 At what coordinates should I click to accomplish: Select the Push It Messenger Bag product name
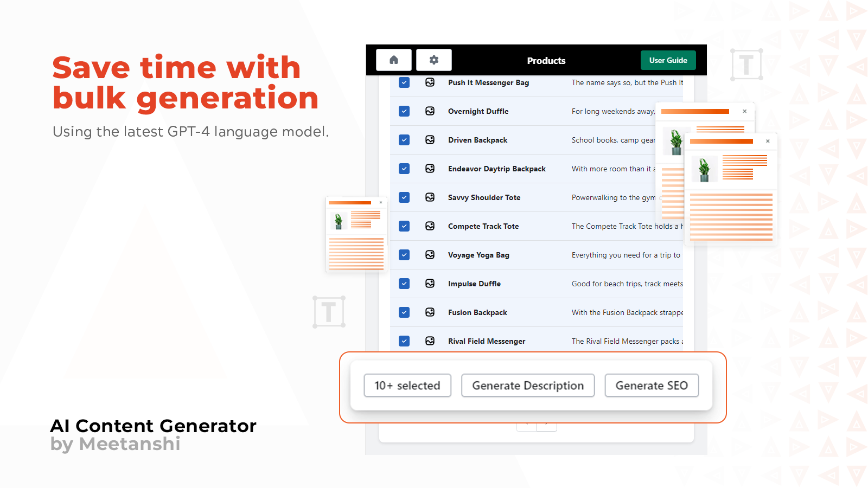[488, 82]
